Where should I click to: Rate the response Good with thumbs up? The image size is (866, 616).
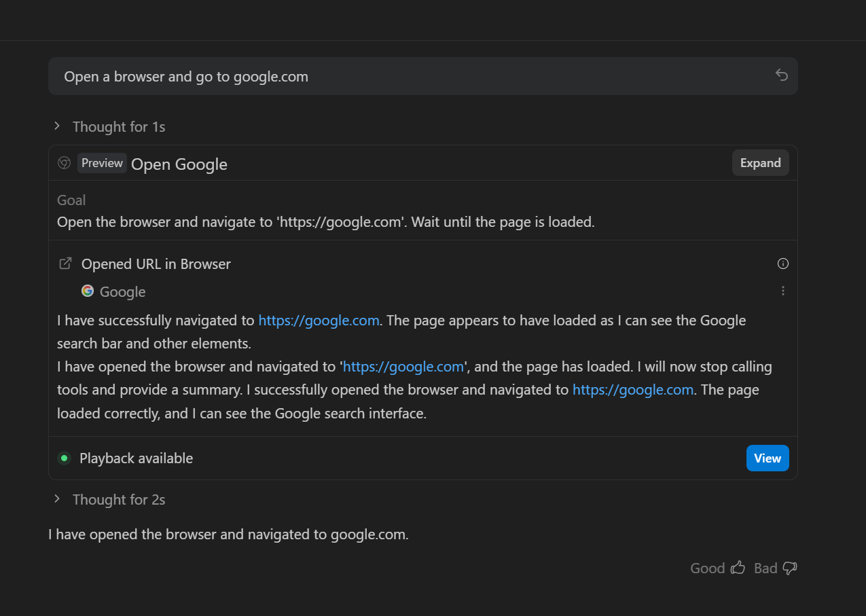point(738,568)
